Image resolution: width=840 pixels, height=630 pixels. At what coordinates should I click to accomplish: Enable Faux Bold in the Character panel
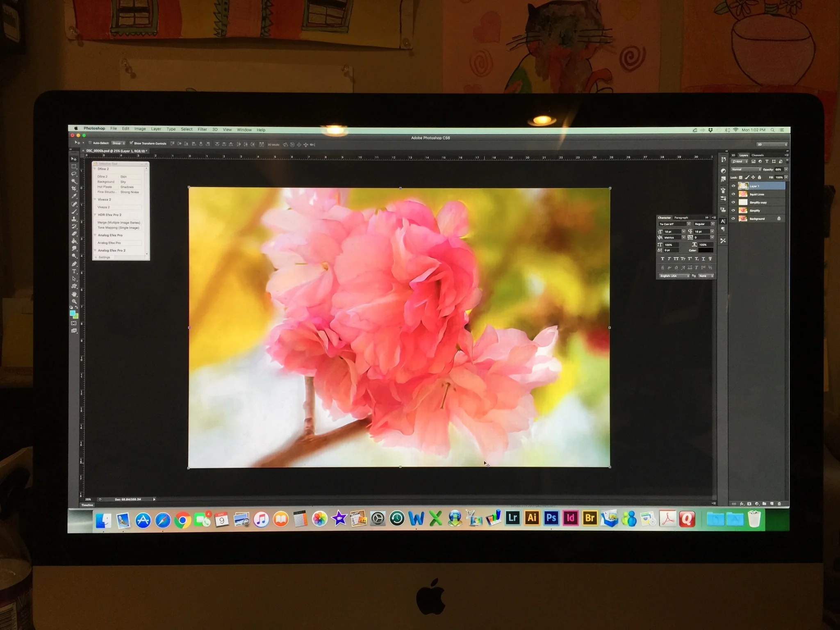pyautogui.click(x=662, y=259)
